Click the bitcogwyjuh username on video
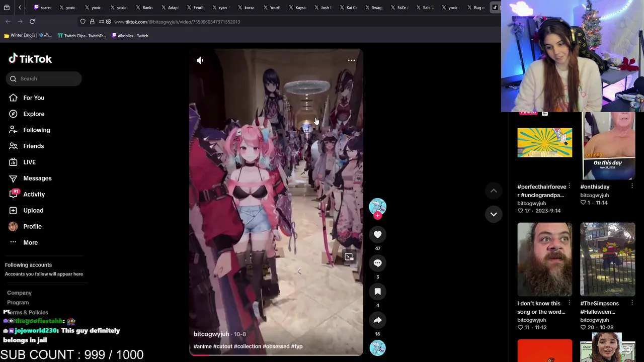This screenshot has height=362, width=644. pyautogui.click(x=211, y=334)
